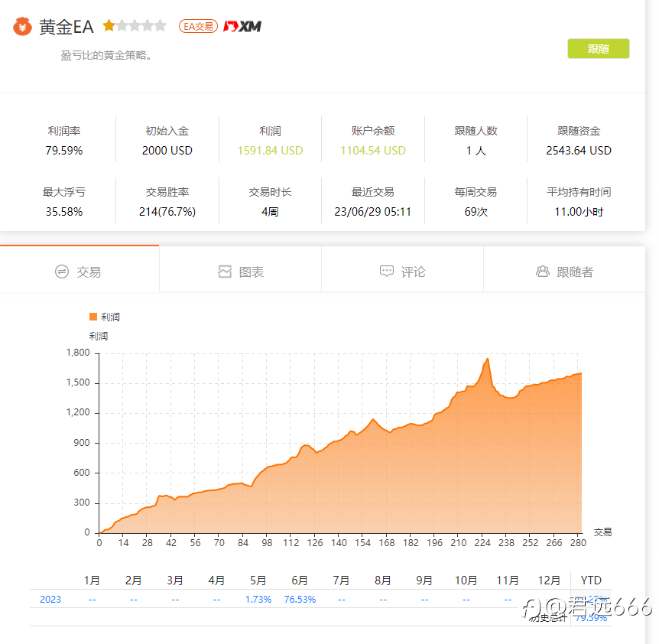Click the 2000 USD initial deposit value

pos(167,151)
